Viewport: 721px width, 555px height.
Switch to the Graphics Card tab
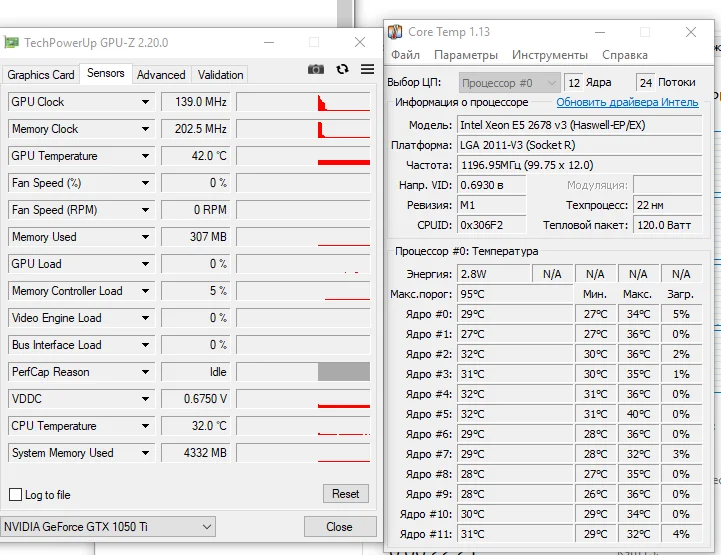(41, 74)
